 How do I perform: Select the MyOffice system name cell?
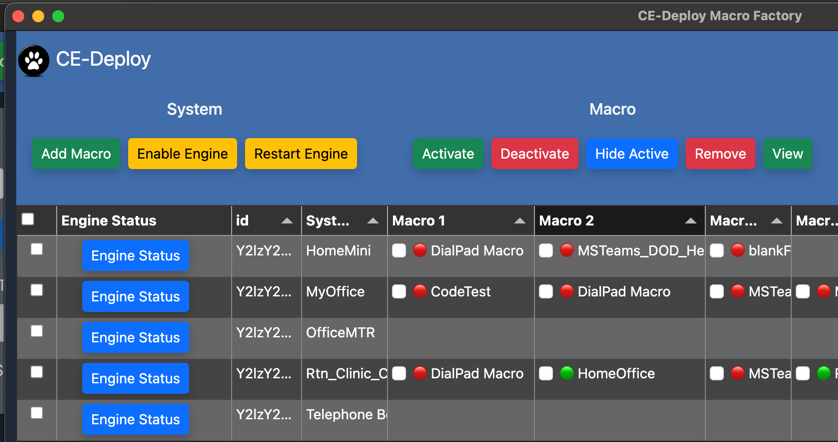click(335, 292)
